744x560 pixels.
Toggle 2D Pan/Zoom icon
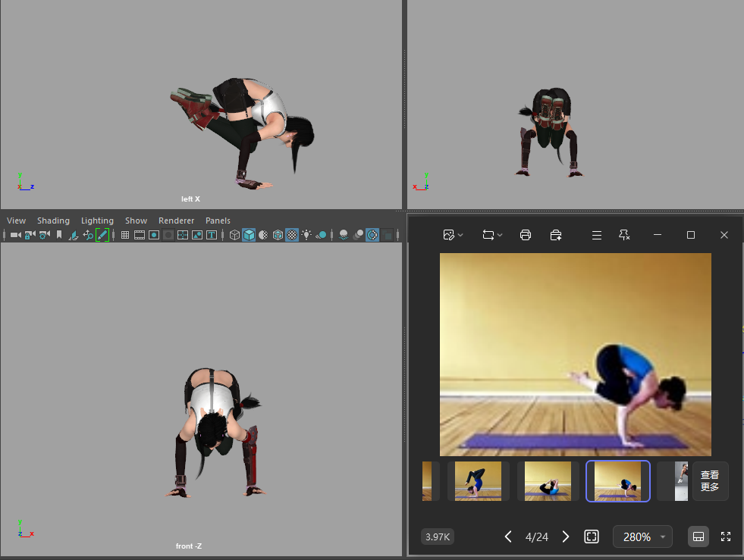[x=88, y=235]
